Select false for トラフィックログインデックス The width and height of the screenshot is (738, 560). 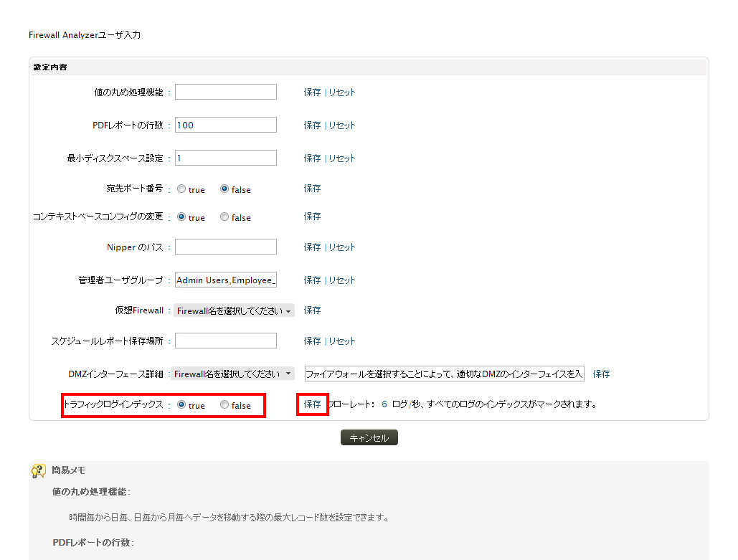click(x=224, y=404)
